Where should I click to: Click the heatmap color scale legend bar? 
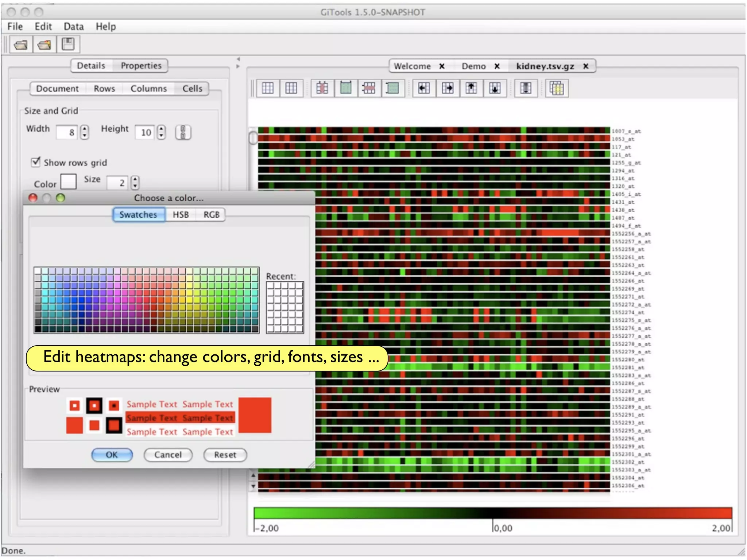coord(493,513)
